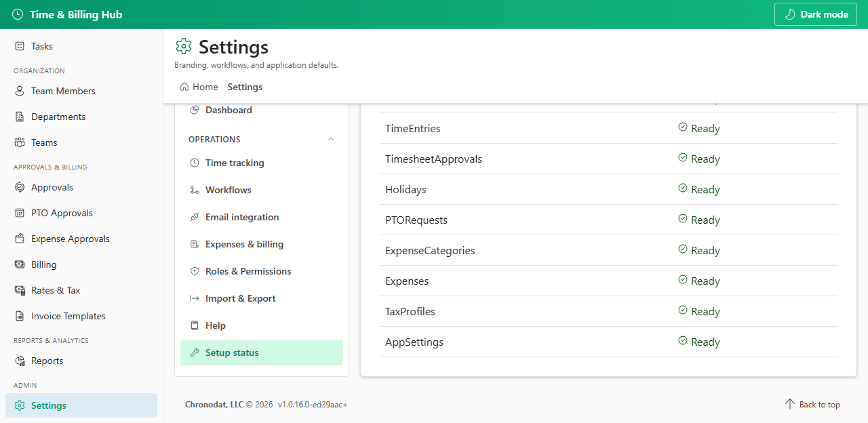Navigate to Approvals
Viewport: 868px width, 423px height.
pyautogui.click(x=81, y=187)
